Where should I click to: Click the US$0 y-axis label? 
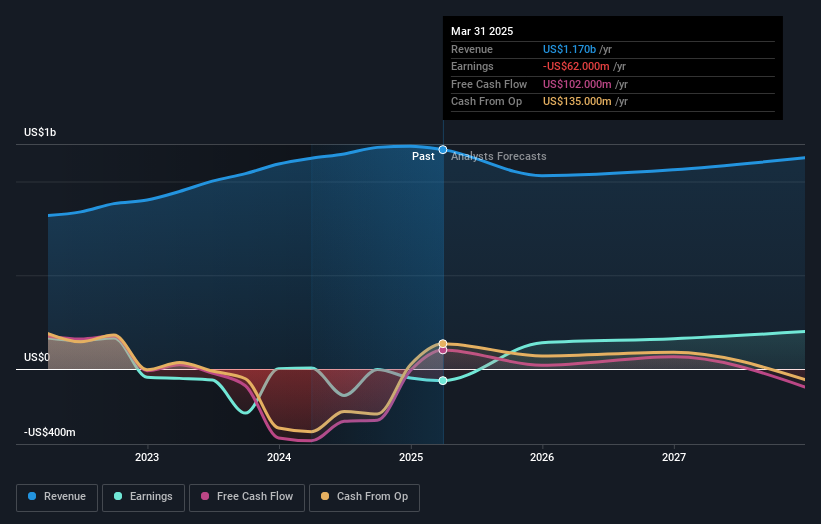pos(37,358)
